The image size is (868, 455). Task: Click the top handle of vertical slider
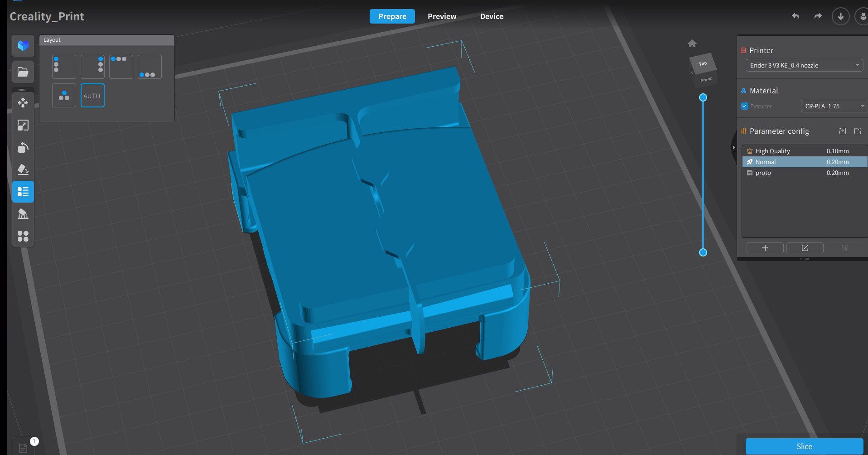(703, 97)
